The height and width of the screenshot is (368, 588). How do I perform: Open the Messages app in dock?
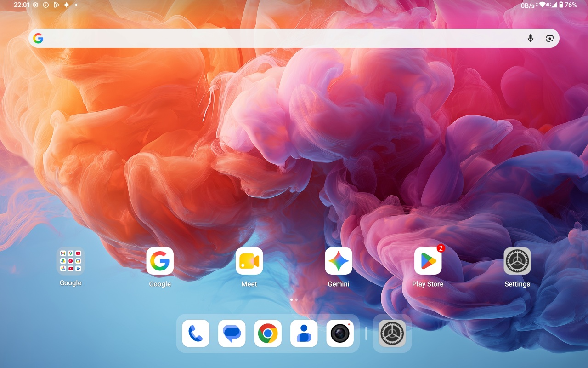pos(232,333)
